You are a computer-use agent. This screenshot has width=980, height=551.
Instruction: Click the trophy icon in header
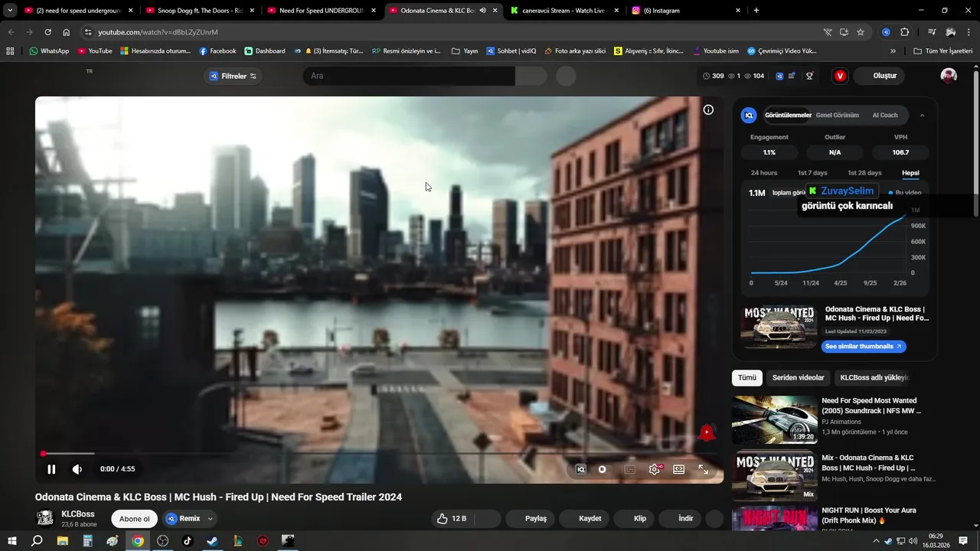(x=809, y=76)
